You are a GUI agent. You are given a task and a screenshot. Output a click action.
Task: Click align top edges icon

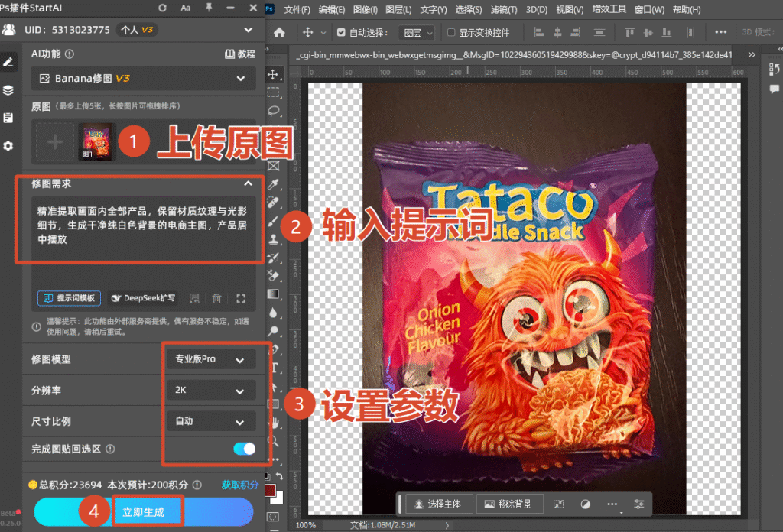[x=630, y=32]
